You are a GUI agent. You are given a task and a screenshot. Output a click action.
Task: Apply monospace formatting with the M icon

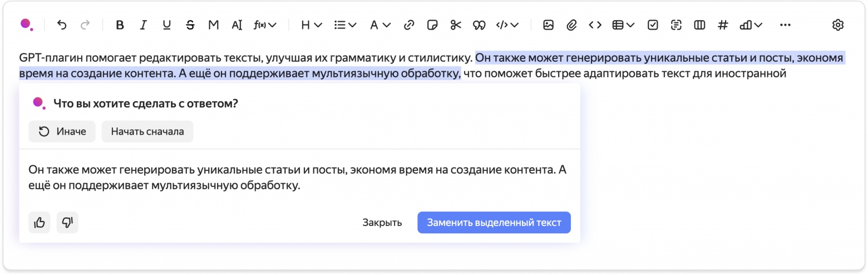coord(213,24)
